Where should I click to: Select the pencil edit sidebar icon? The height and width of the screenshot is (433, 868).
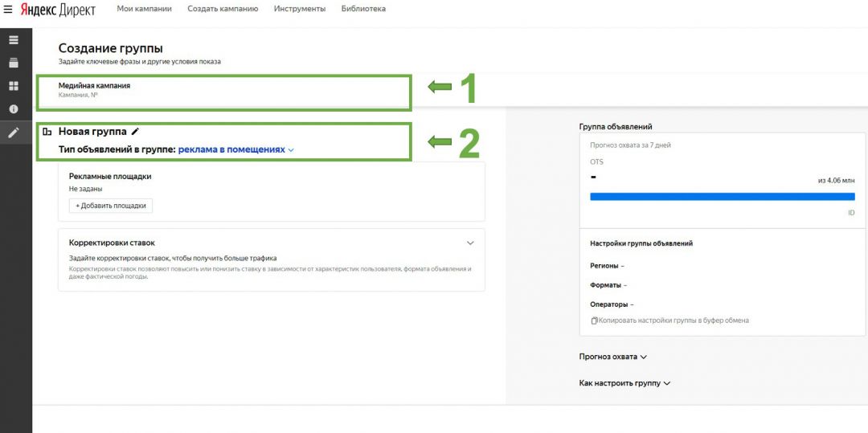tap(14, 133)
